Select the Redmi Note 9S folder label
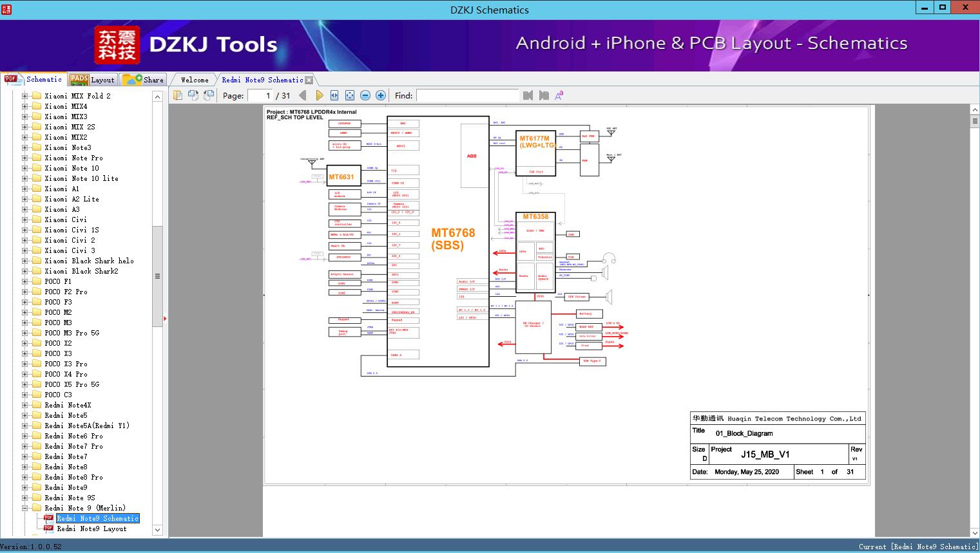This screenshot has height=553, width=980. [70, 498]
